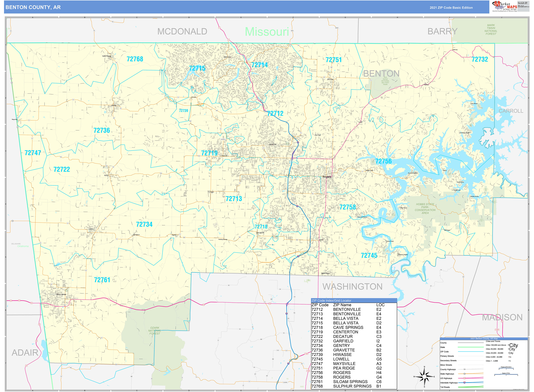Select the 72736 GRAVETTE index row
Viewport: 534px width, 392px height.
tap(354, 350)
